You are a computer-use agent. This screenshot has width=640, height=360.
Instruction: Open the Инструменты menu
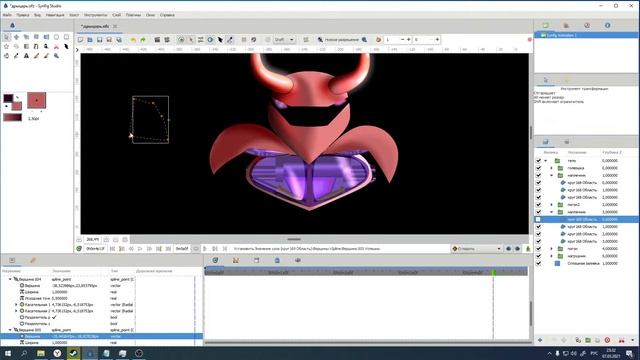pos(95,15)
